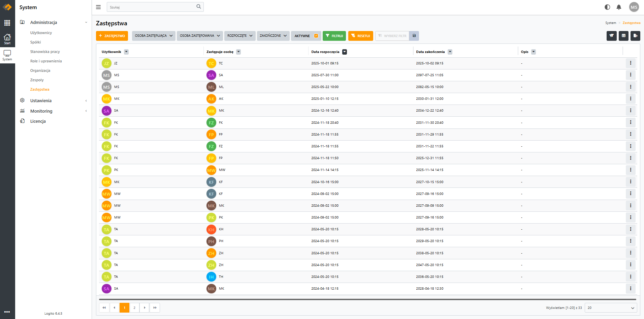The image size is (644, 319).
Task: Open row actions for 2028-04-18 12:30 row
Action: (x=631, y=288)
